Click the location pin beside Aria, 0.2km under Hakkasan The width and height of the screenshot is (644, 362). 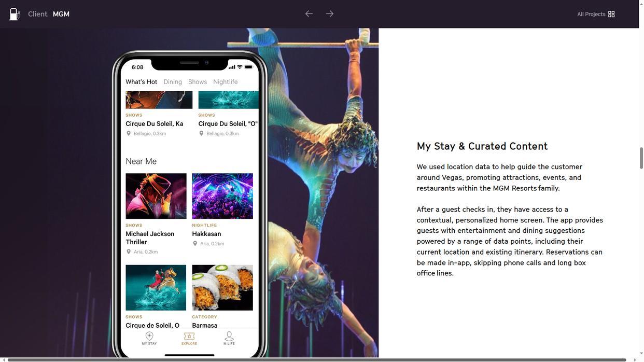pyautogui.click(x=195, y=243)
